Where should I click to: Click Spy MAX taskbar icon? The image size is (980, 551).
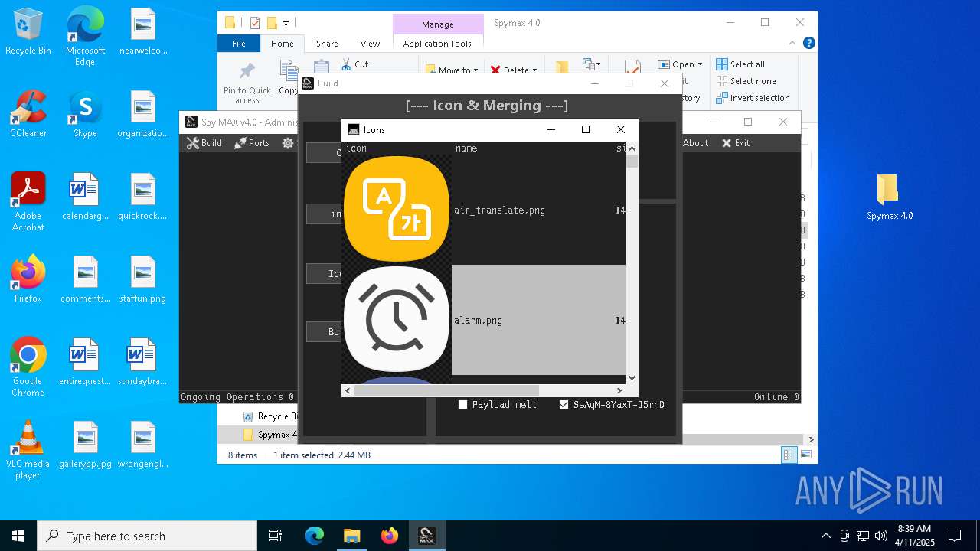pyautogui.click(x=426, y=536)
